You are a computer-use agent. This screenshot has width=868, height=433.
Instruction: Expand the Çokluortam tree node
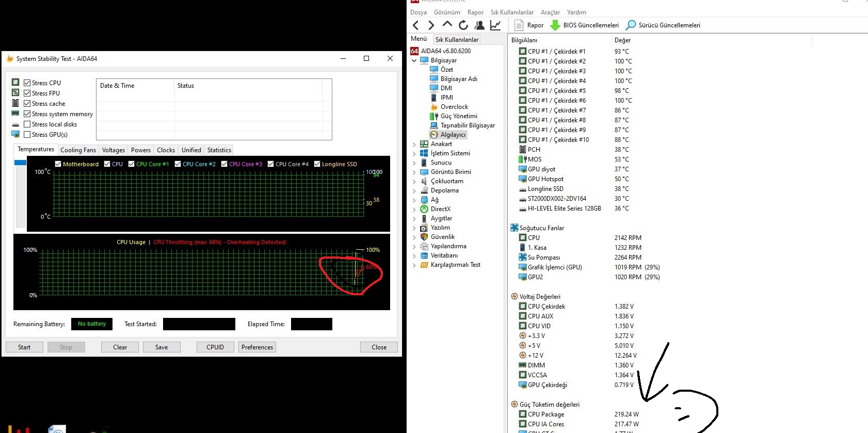tap(414, 182)
